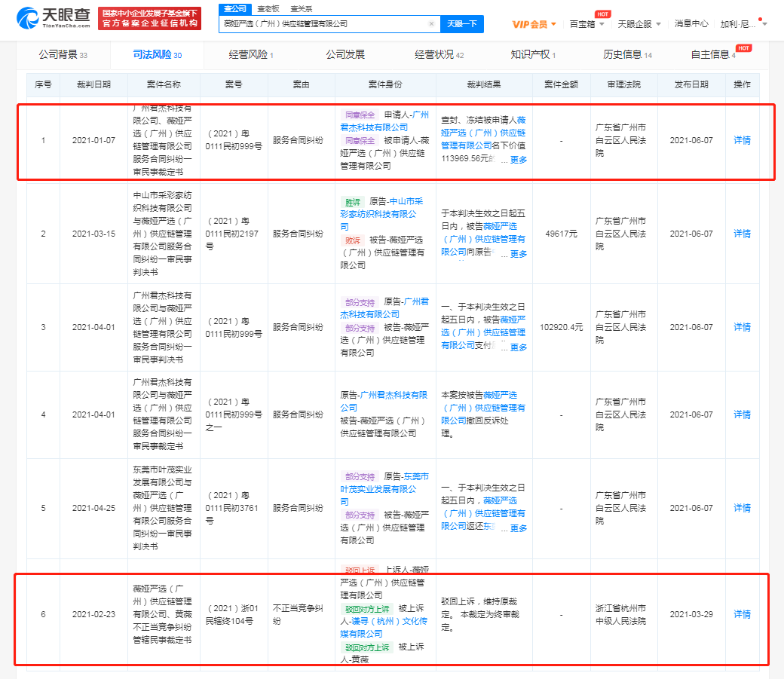The height and width of the screenshot is (679, 784).
Task: Click the 天眼一下 search button
Action: pos(462,23)
